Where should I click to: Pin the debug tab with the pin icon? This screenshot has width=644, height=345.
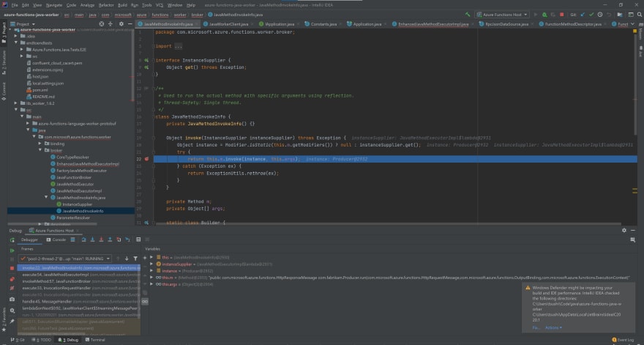tap(12, 321)
